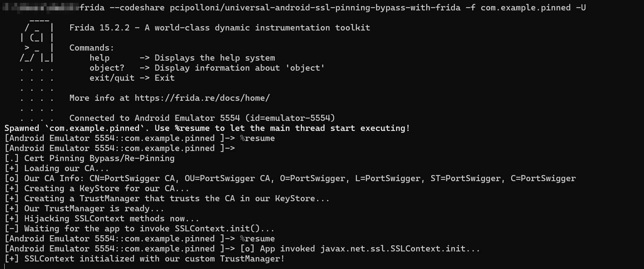Click the 'Hijacking SSLContext methods now...' line

[x=111, y=218]
